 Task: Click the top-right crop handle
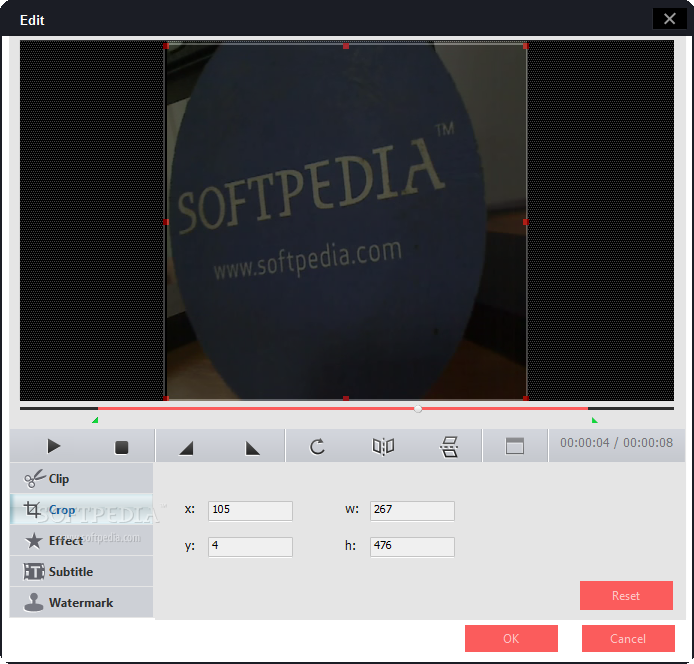(526, 46)
